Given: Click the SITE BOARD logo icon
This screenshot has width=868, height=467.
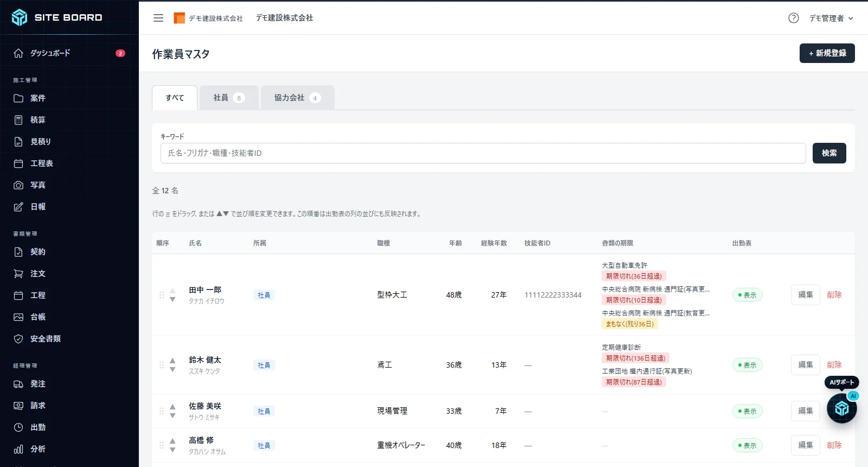Looking at the screenshot, I should [x=20, y=17].
